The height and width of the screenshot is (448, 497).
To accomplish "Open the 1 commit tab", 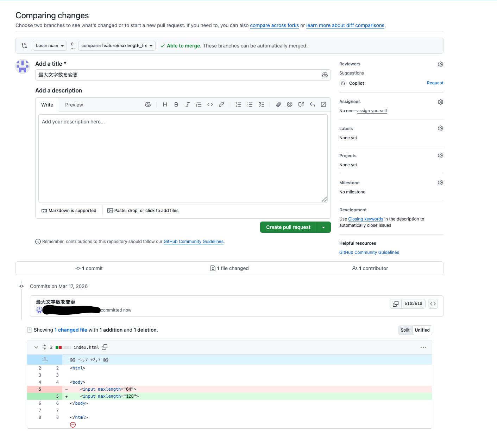I will click(89, 268).
